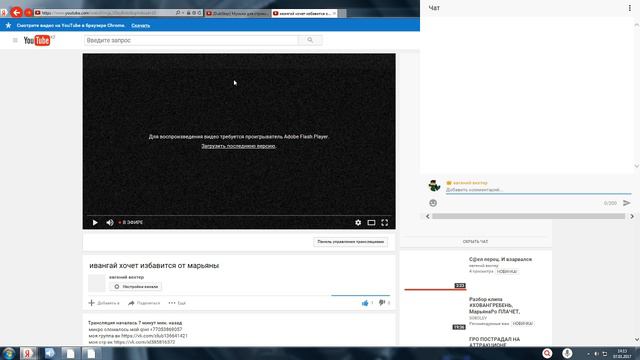The image size is (640, 360).
Task: Go back with the browser back arrow
Action: [x=16, y=13]
